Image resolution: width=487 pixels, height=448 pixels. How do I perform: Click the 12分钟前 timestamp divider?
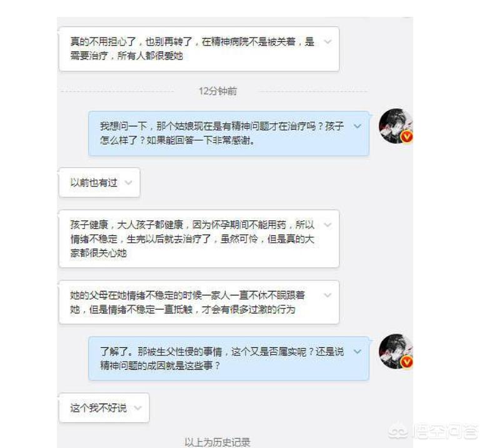point(218,91)
